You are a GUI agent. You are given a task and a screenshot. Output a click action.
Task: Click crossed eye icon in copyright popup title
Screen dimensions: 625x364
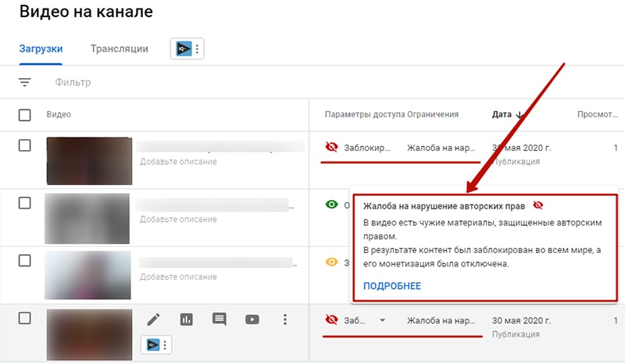537,205
